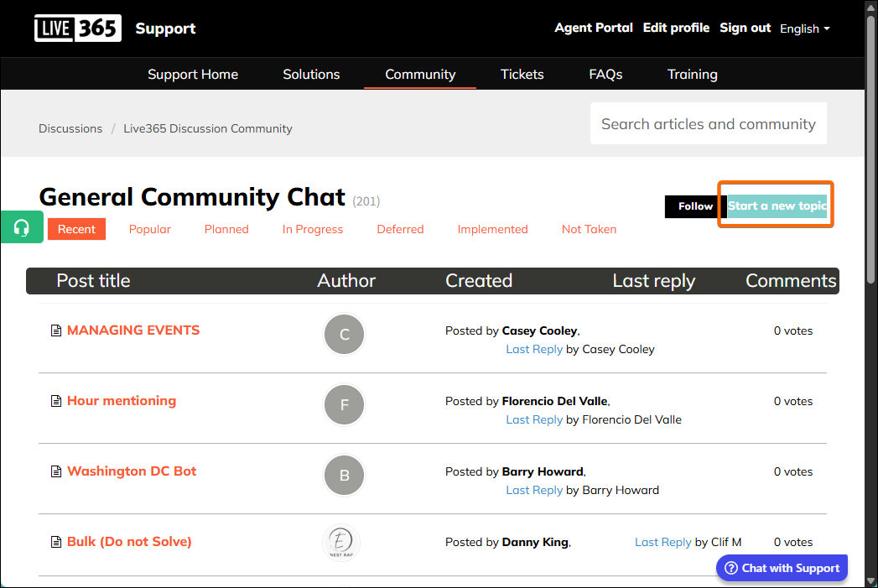The width and height of the screenshot is (878, 588).
Task: Click Danny King author name
Action: coord(535,543)
